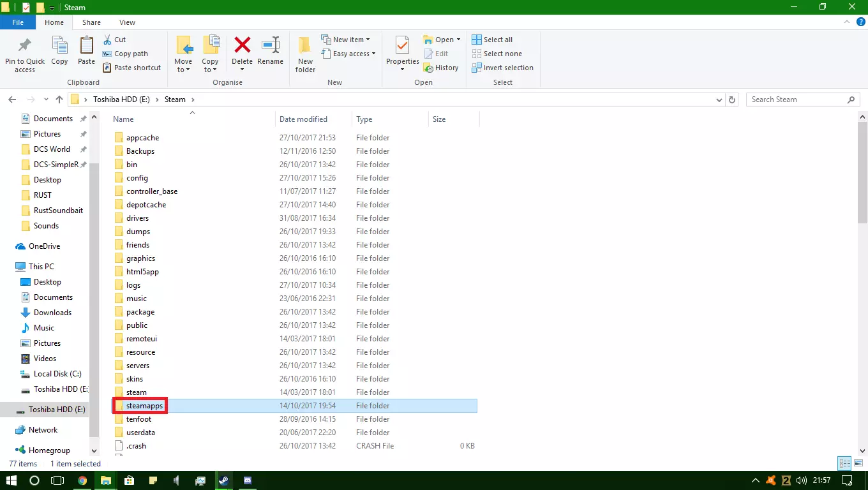The width and height of the screenshot is (868, 490).
Task: Select the .crash file
Action: coord(136,446)
